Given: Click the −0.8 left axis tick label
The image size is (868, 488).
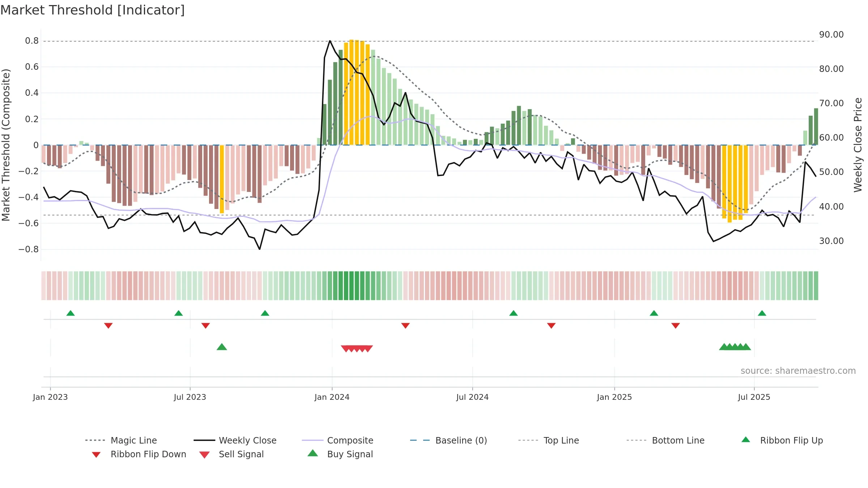Looking at the screenshot, I should coord(29,249).
